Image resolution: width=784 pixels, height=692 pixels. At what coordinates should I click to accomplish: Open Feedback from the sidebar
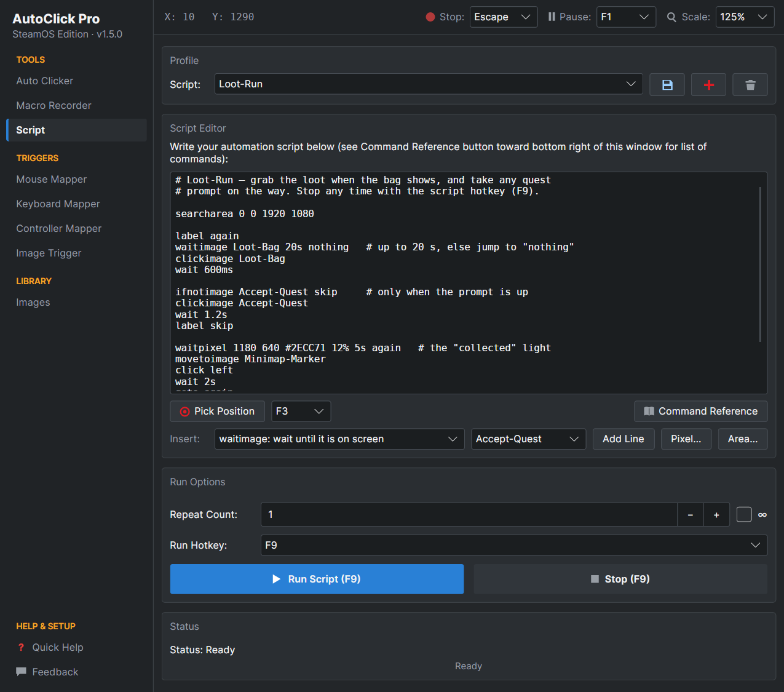[x=55, y=672]
